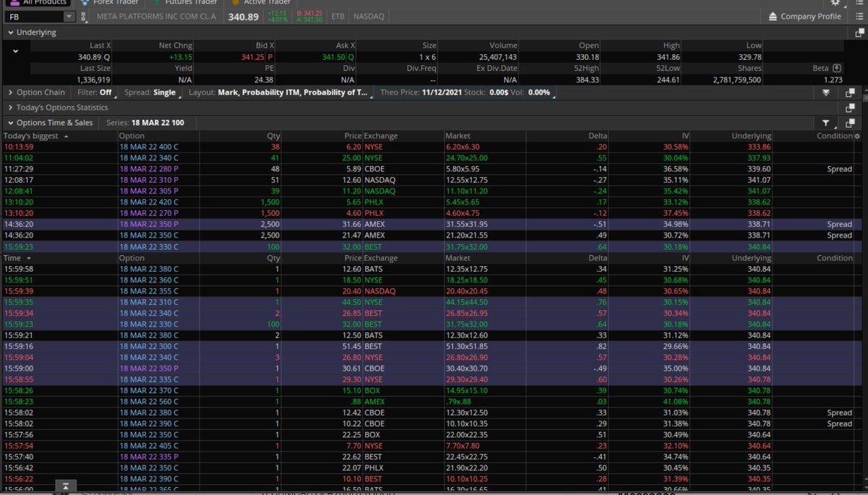Expand the Option Chain section
Image resolution: width=868 pixels, height=495 pixels.
click(x=10, y=92)
